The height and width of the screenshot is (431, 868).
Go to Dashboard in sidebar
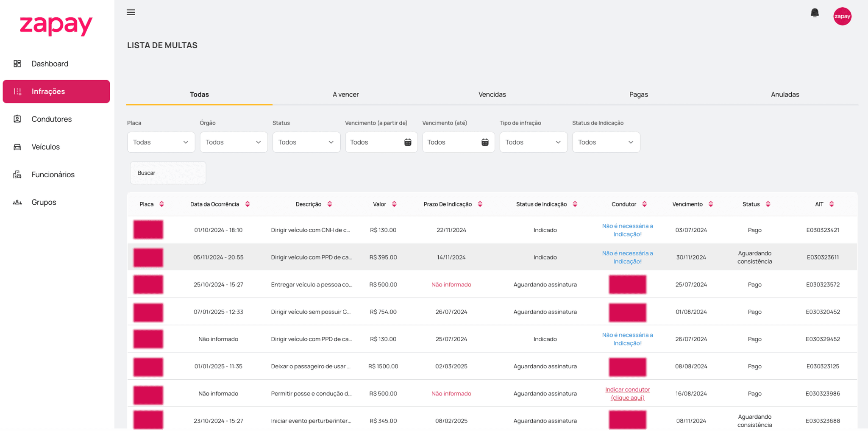tap(56, 64)
